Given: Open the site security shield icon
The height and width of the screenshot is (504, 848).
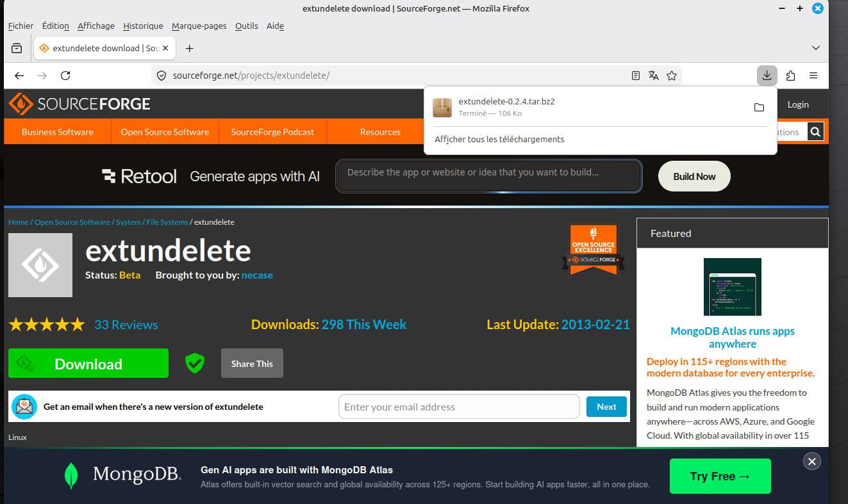Looking at the screenshot, I should 162,76.
